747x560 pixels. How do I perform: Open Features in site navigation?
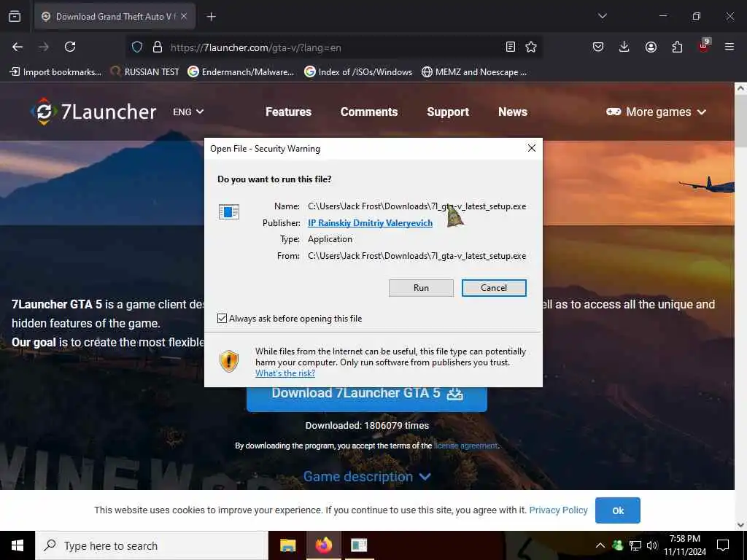point(288,112)
